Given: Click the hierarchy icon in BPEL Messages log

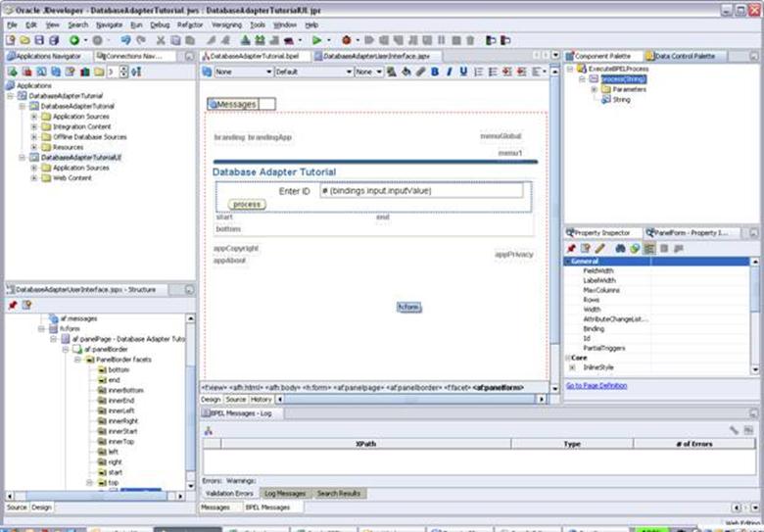Looking at the screenshot, I should click(x=209, y=431).
